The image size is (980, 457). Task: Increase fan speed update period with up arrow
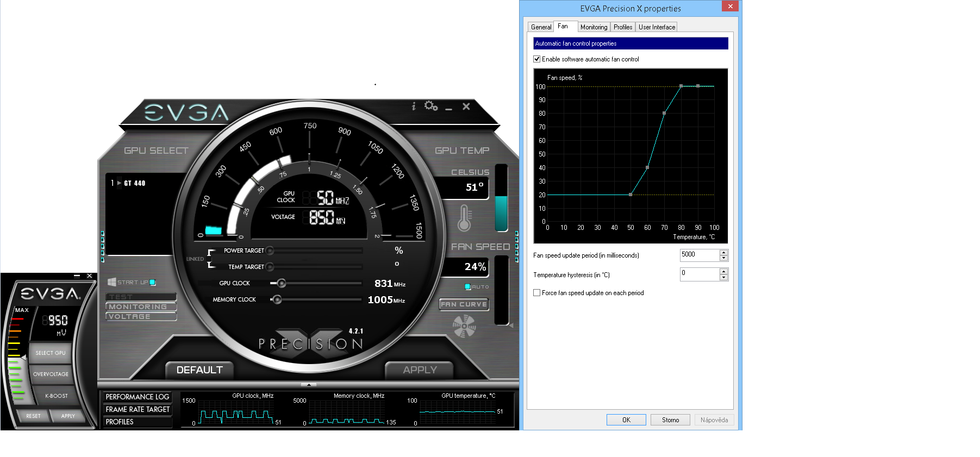point(723,252)
